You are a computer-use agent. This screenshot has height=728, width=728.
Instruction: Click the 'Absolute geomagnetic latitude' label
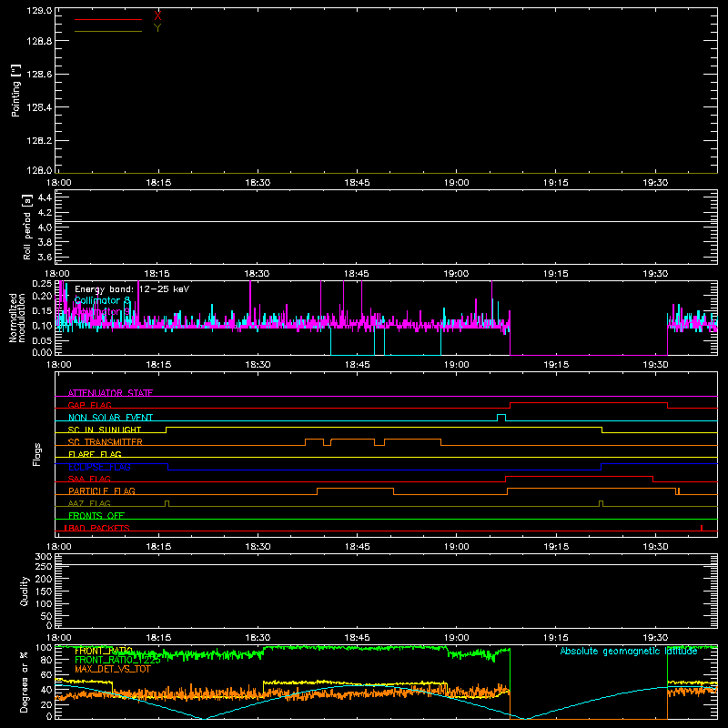pos(629,652)
